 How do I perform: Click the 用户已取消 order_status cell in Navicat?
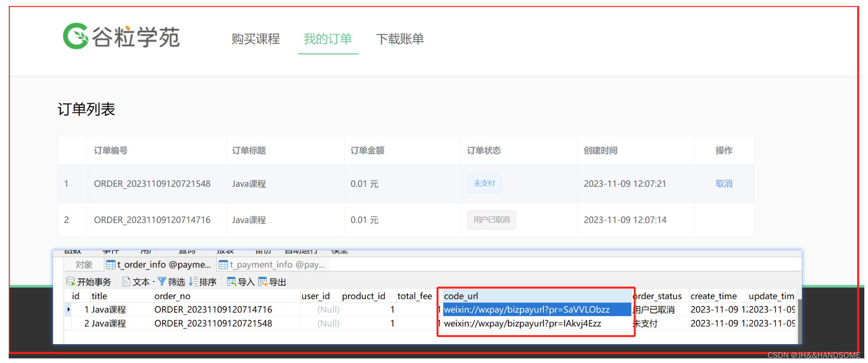pyautogui.click(x=660, y=310)
